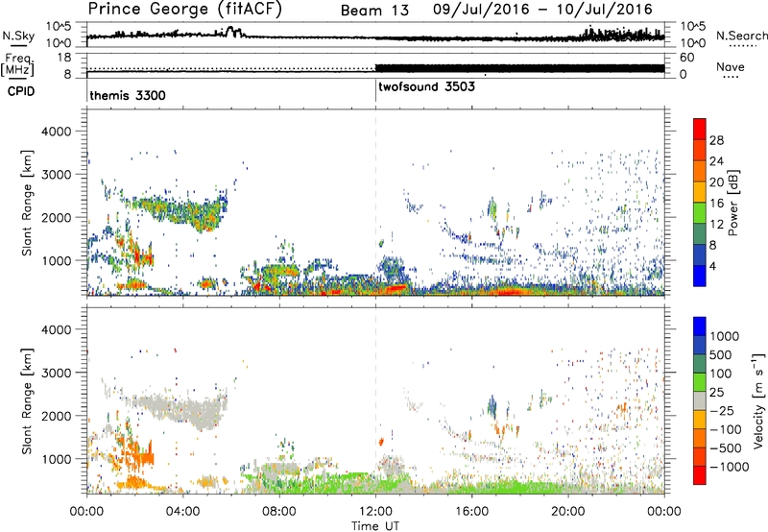Click the '4000' tick on the power panel

(57, 132)
